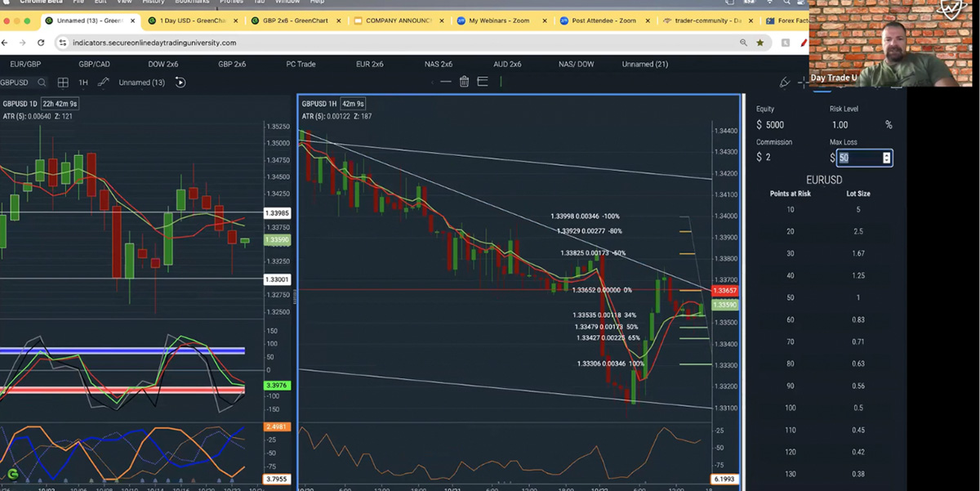Click the 6.1993 indicator value label

(x=724, y=480)
